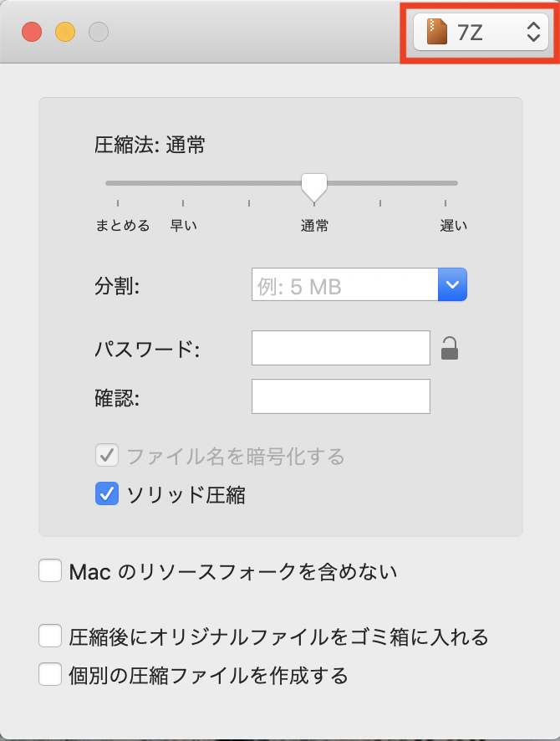Click the 通常 label under the slider
The height and width of the screenshot is (741, 560).
314,225
